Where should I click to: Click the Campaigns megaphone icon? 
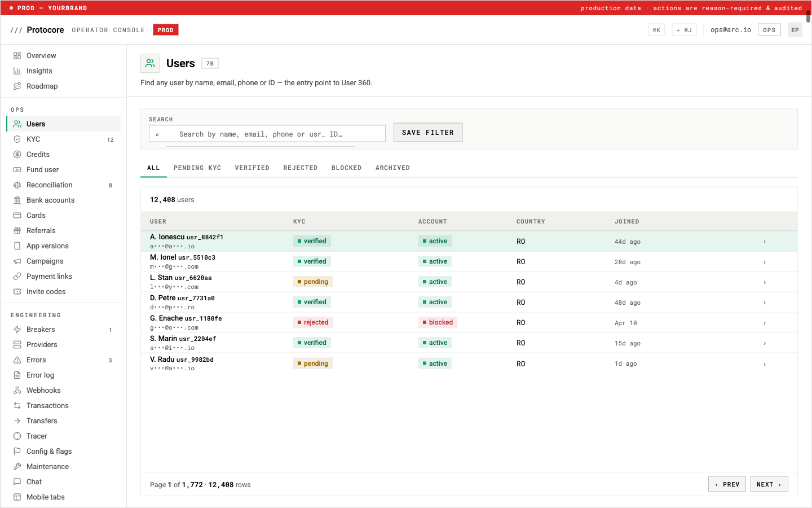click(17, 261)
